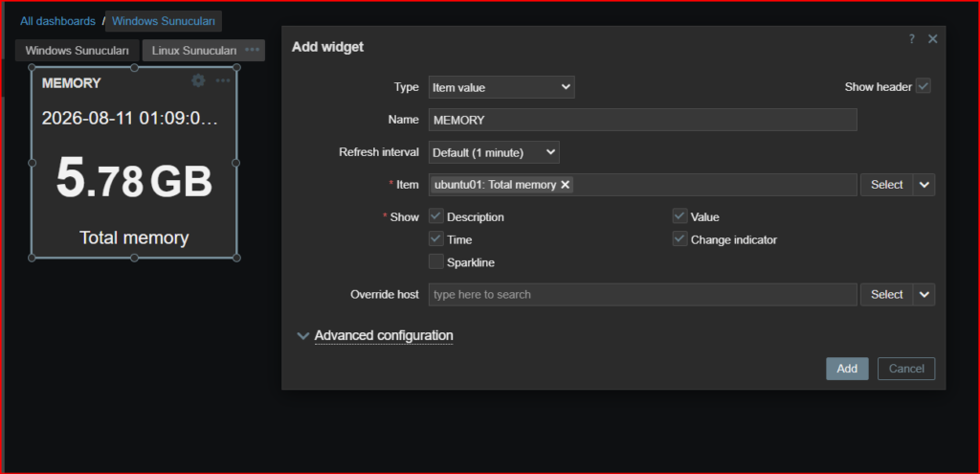The image size is (980, 474).
Task: Click the MEMORY widget header title
Action: [x=71, y=83]
